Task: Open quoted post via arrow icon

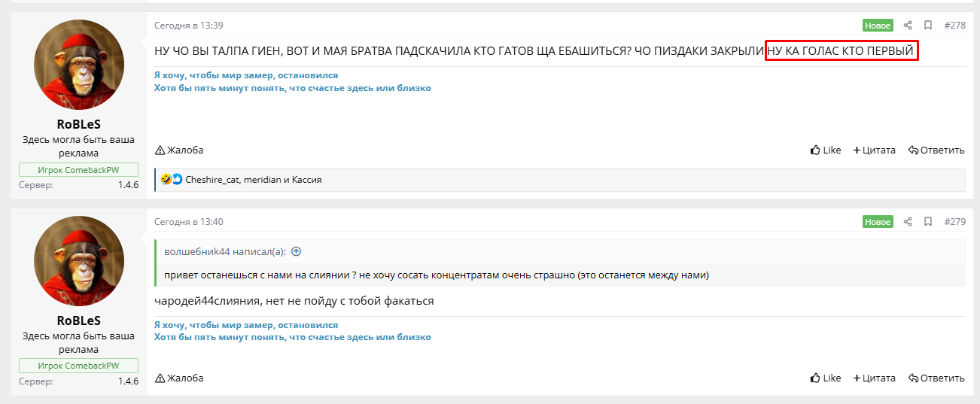Action: (296, 252)
